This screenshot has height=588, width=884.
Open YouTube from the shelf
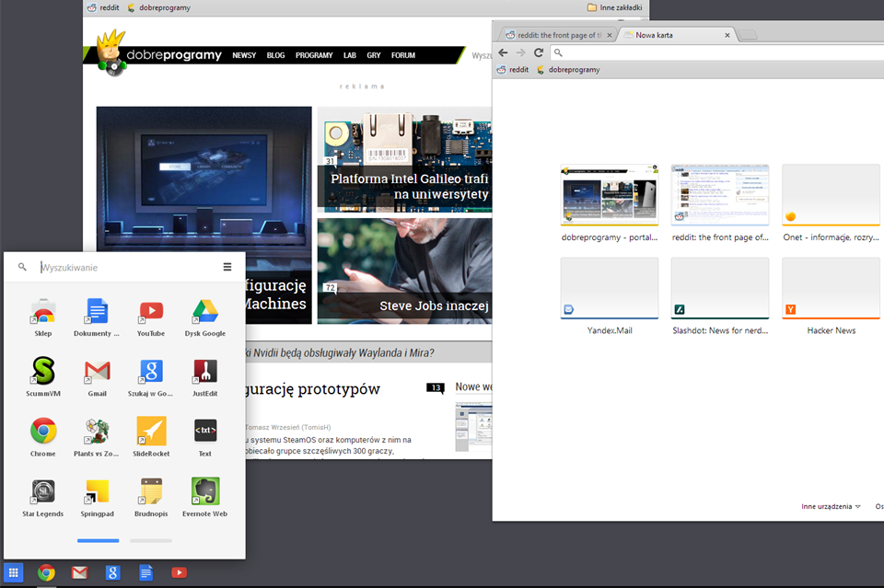point(179,572)
